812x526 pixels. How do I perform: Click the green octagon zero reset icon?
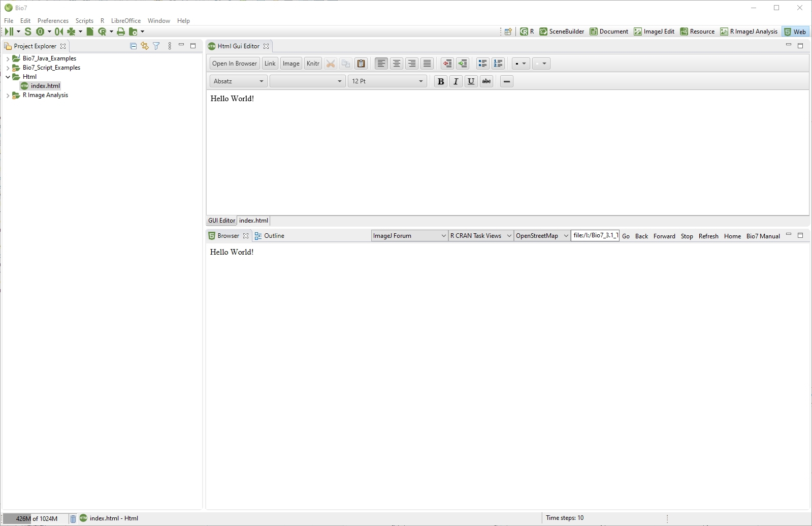pos(40,32)
